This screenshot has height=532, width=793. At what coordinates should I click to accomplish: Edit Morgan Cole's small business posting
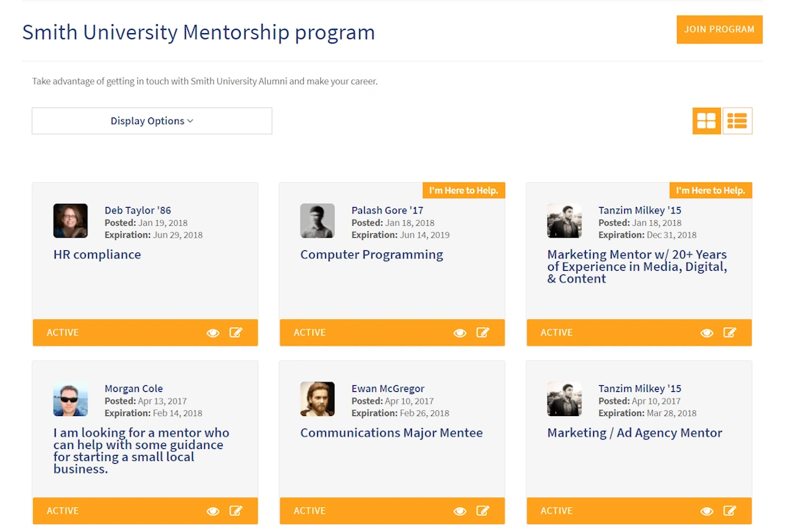(x=236, y=511)
